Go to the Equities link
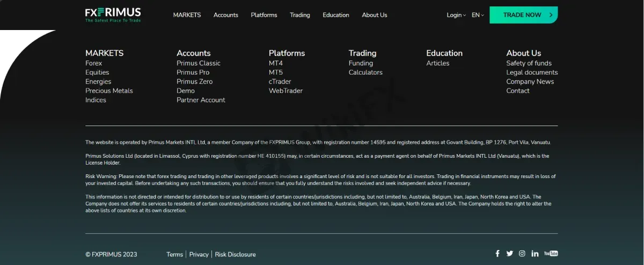The height and width of the screenshot is (265, 644). (x=97, y=72)
